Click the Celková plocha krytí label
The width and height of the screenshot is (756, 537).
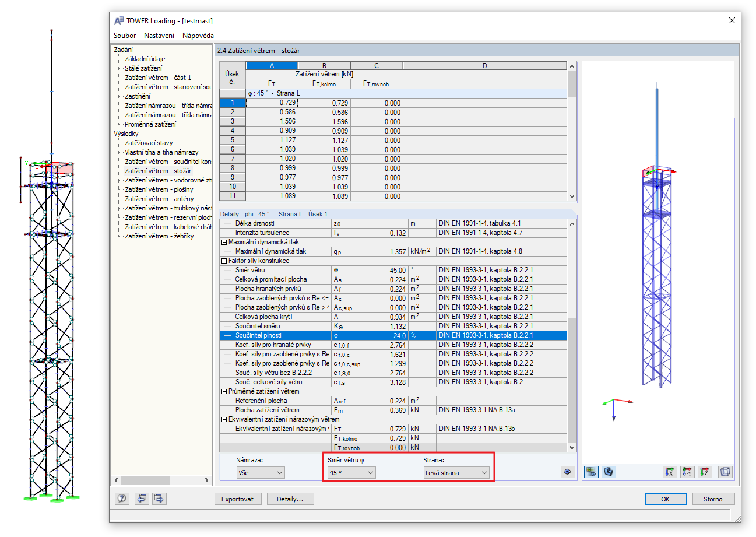[263, 317]
